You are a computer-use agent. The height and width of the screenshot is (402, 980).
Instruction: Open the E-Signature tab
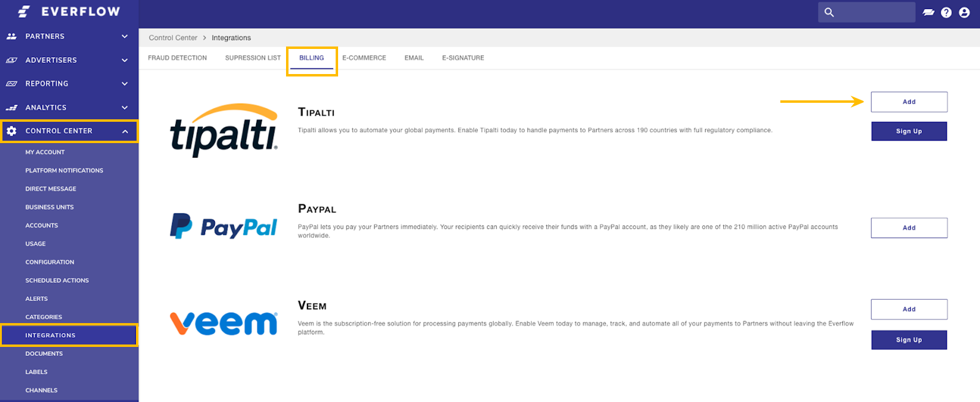[463, 58]
